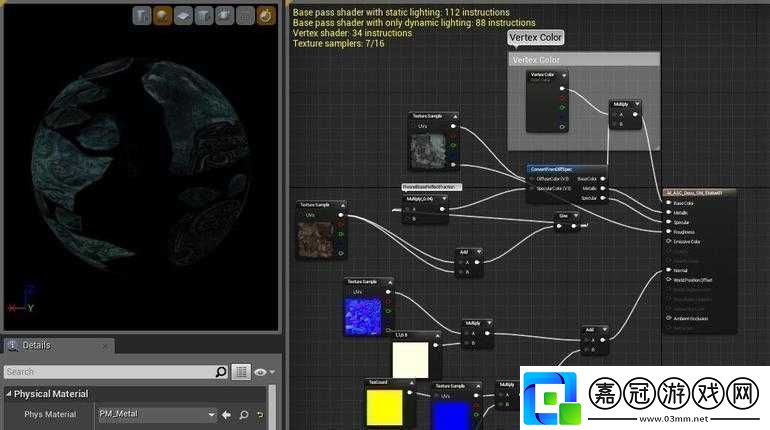Screen dimensions: 770x430
Task: Click the 'Texture samplers: 7/16' stat text
Action: click(x=338, y=44)
